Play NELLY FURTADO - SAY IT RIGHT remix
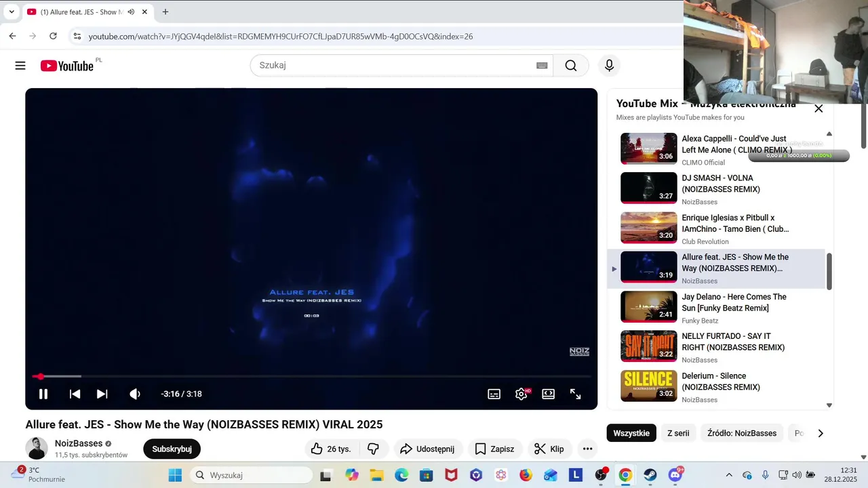Viewport: 868px width, 488px height. coord(717,347)
